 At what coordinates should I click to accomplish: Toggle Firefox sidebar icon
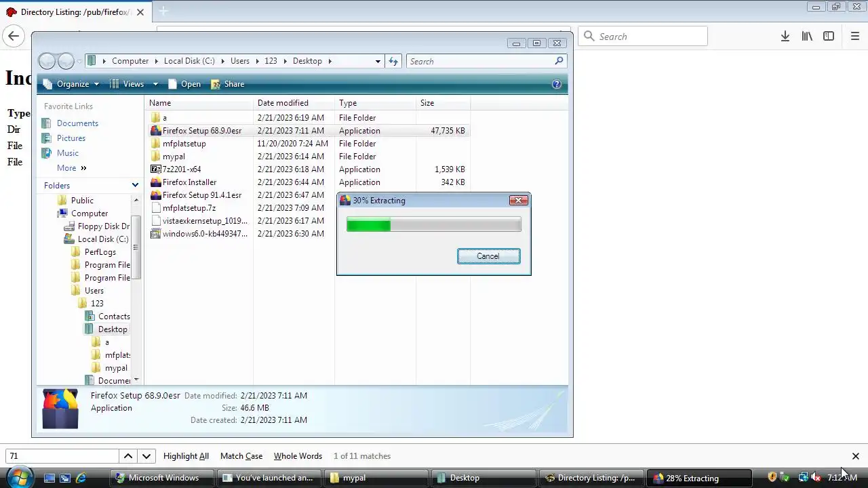[829, 37]
